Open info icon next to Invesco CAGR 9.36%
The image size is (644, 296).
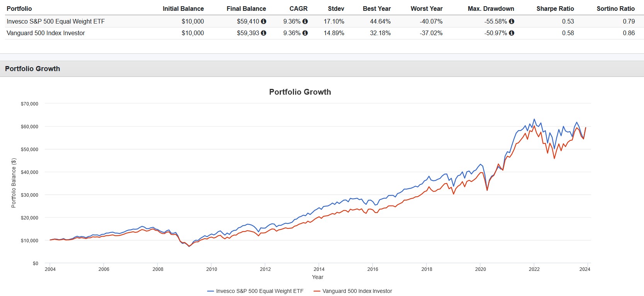(x=305, y=21)
